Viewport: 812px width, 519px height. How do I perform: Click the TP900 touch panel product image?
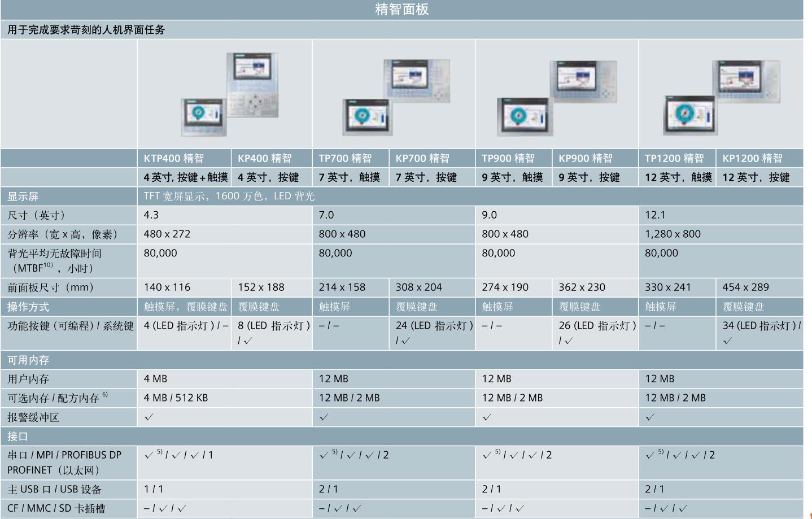click(x=522, y=117)
